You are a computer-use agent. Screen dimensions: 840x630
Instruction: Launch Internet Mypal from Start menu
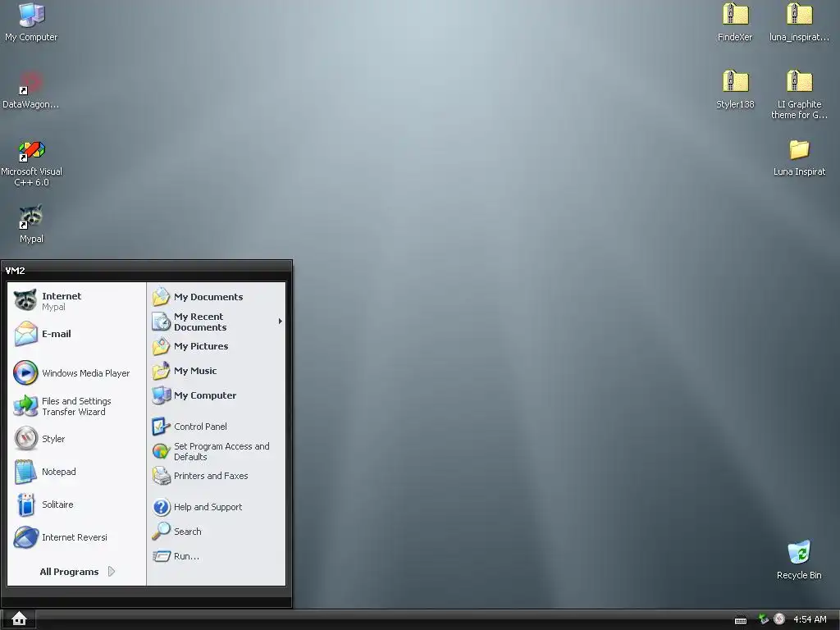(x=76, y=300)
